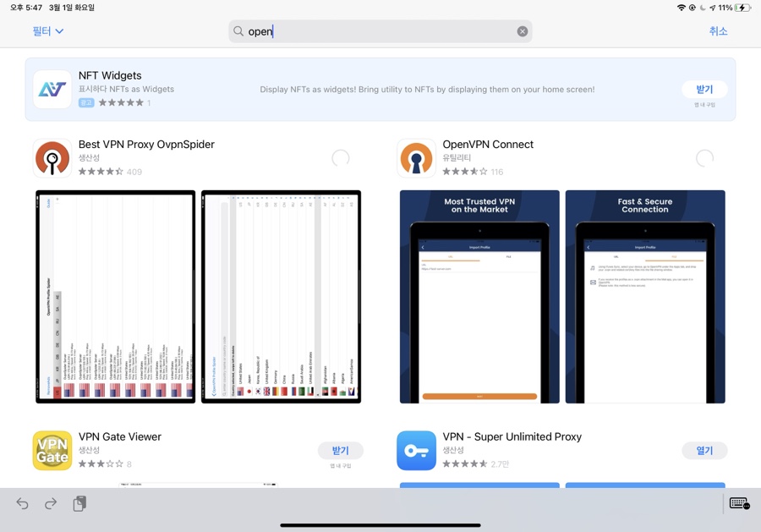The height and width of the screenshot is (532, 761).
Task: Tap the do-not-disturb moon icon in status bar
Action: (703, 8)
